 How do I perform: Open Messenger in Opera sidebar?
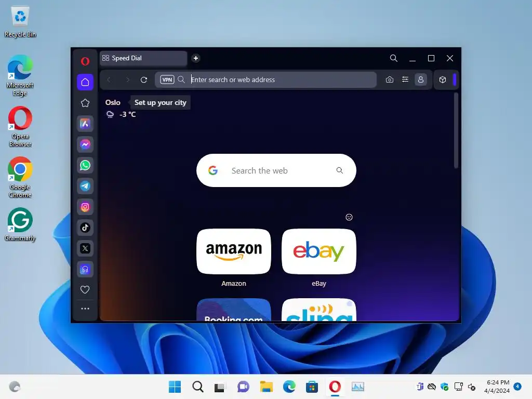(x=85, y=144)
